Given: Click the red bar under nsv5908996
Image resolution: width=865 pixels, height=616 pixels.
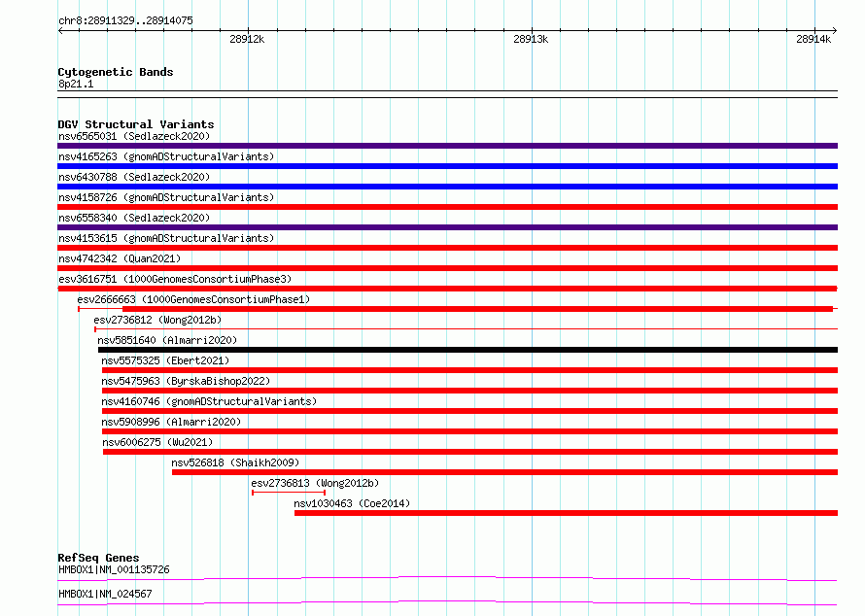Looking at the screenshot, I should [x=470, y=431].
